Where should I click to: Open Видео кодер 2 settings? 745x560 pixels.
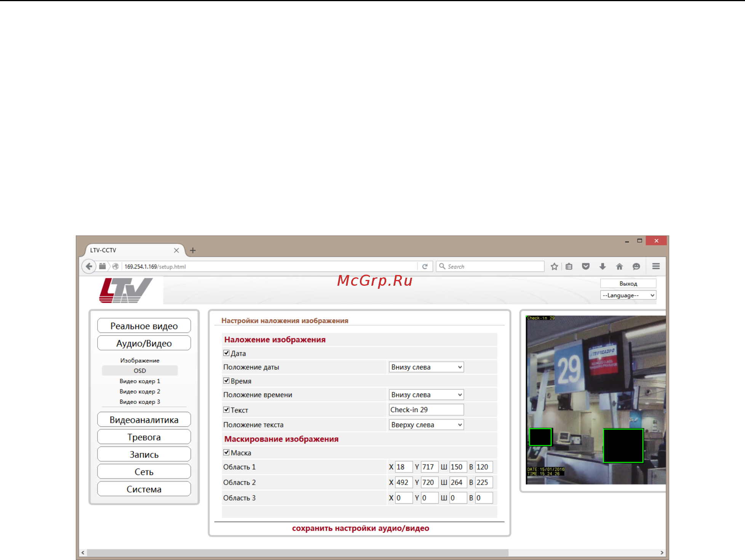[x=140, y=391]
